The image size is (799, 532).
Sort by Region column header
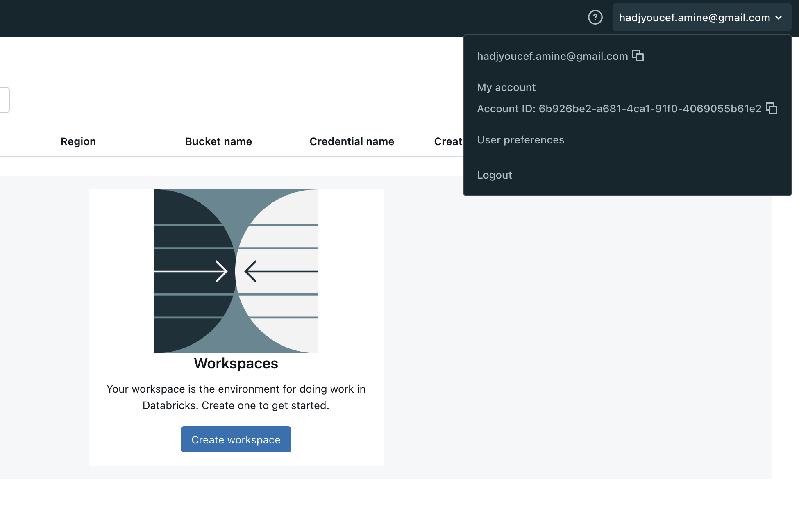click(78, 141)
